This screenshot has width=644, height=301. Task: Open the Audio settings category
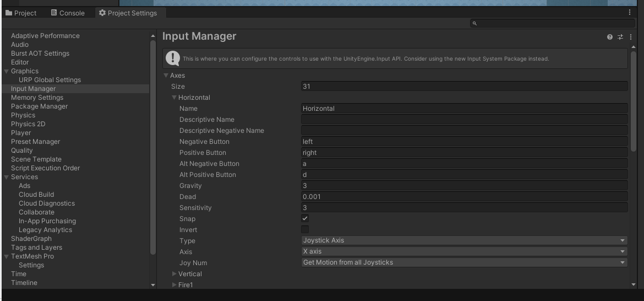coord(20,45)
